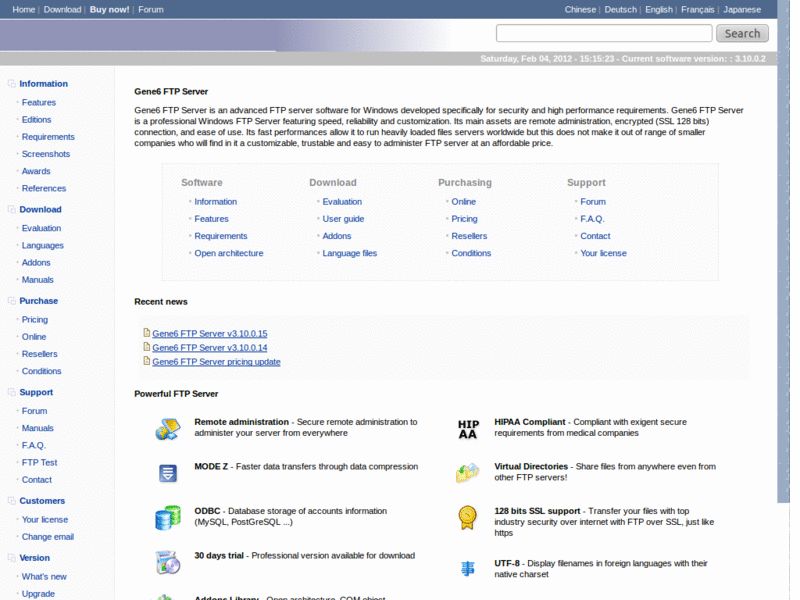Open Languages in the left sidebar
The height and width of the screenshot is (600, 800).
[x=42, y=245]
